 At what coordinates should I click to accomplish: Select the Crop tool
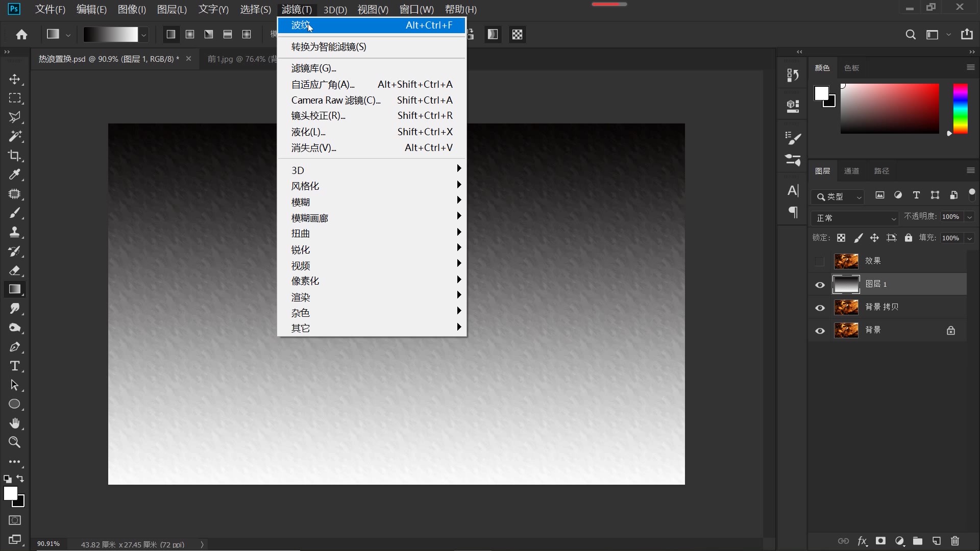[x=14, y=156]
